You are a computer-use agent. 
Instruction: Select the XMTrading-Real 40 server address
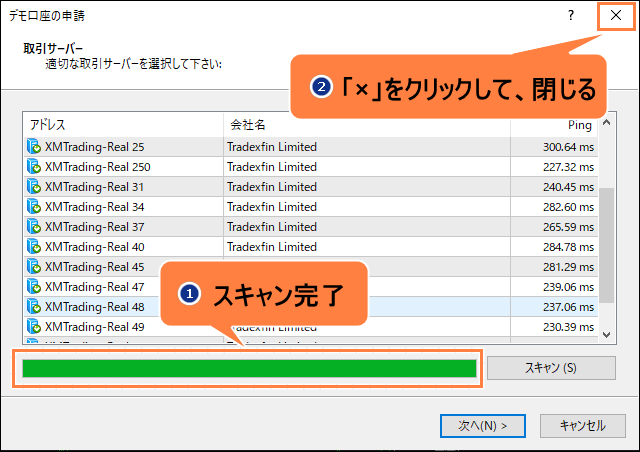coord(95,247)
